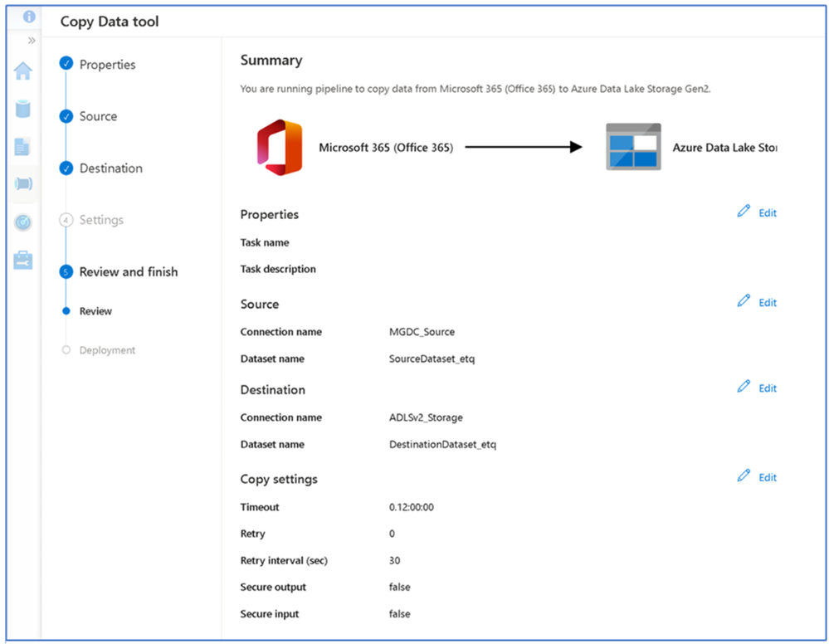
Task: Click the Task name label
Action: point(265,242)
